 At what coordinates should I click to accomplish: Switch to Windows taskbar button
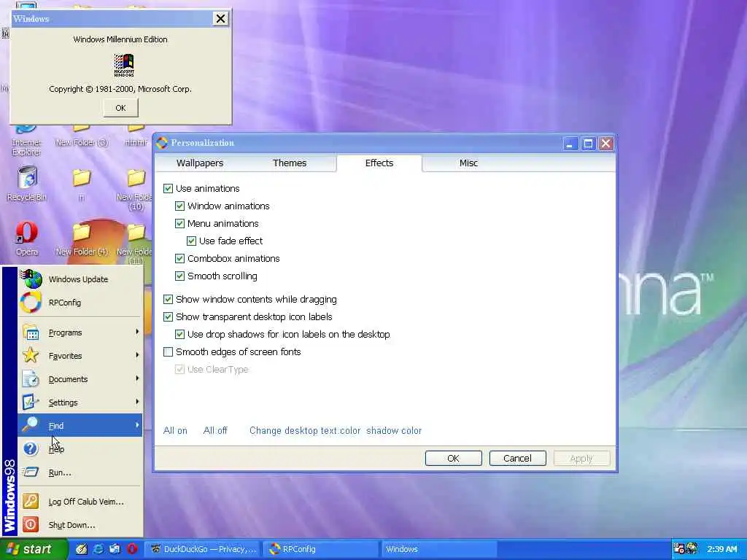pos(438,549)
